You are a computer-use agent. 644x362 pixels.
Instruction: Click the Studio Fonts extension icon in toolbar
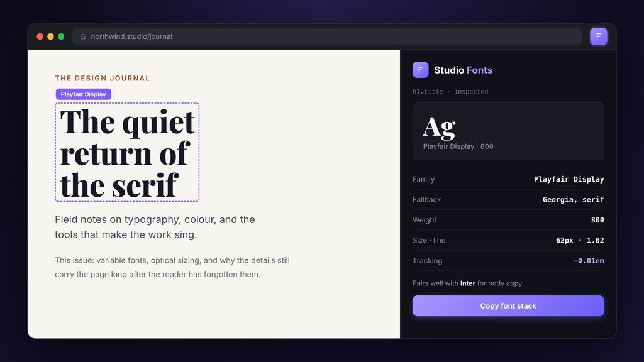coord(599,36)
